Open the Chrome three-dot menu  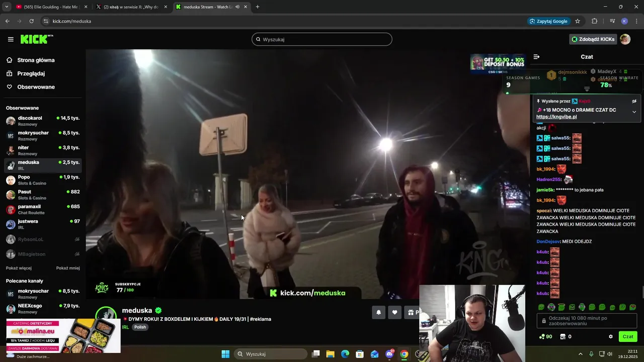pyautogui.click(x=636, y=21)
